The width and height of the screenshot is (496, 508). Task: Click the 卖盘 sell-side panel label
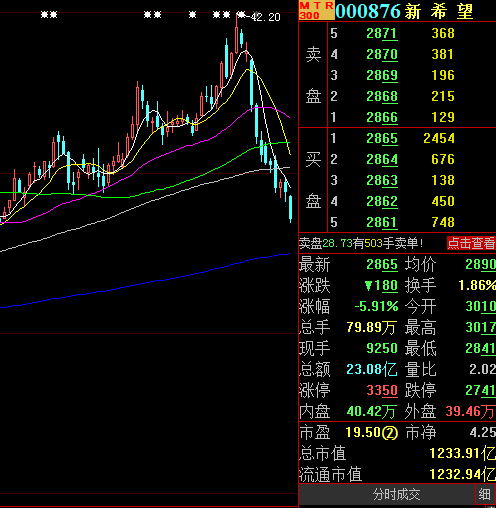click(x=314, y=75)
